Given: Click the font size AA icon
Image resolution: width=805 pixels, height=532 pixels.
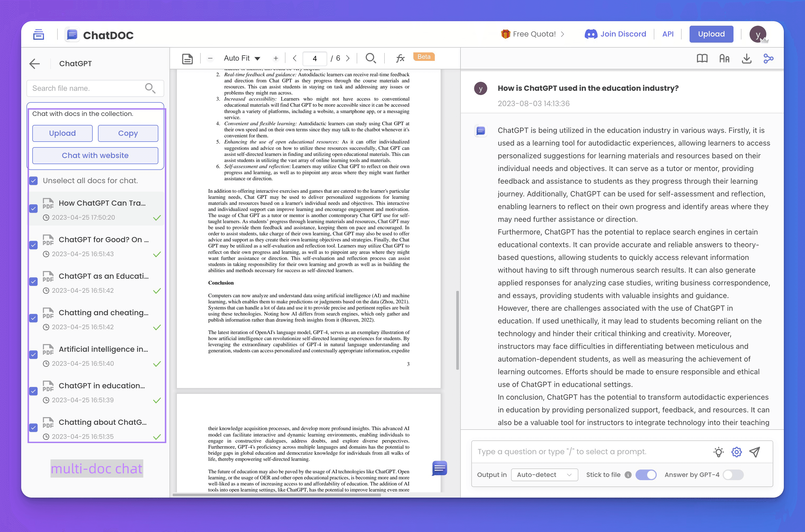Looking at the screenshot, I should [724, 59].
